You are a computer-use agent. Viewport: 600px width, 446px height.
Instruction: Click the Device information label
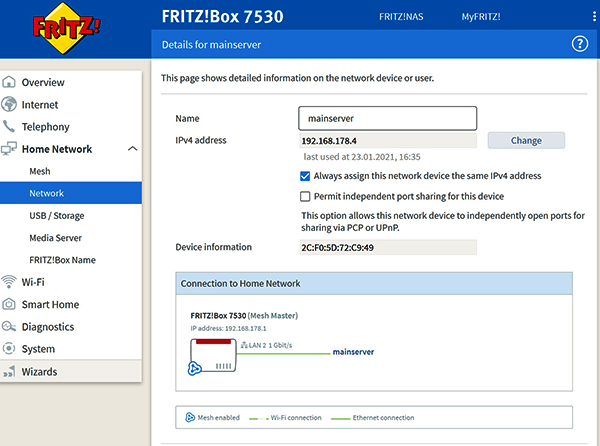(214, 247)
